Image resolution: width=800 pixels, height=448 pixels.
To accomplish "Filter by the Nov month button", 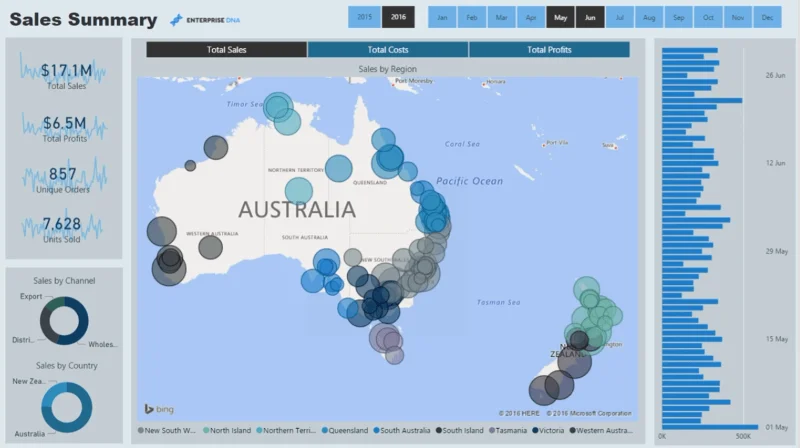I will pyautogui.click(x=738, y=17).
